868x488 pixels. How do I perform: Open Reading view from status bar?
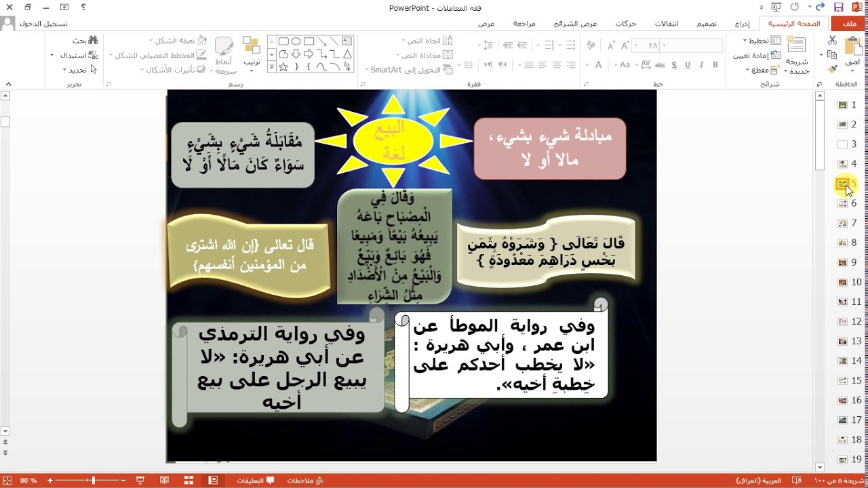click(164, 480)
